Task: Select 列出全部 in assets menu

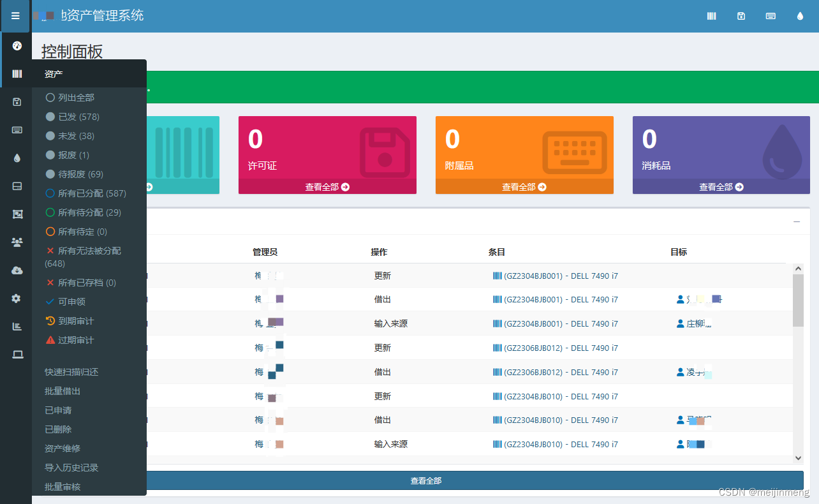Action: 70,98
